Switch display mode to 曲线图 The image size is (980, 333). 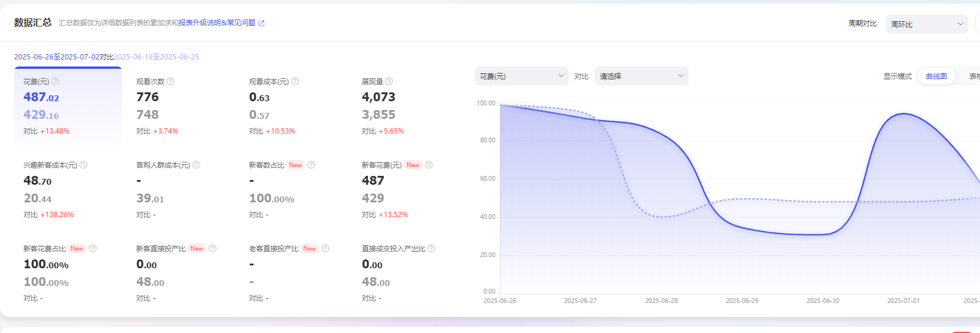pyautogui.click(x=936, y=76)
